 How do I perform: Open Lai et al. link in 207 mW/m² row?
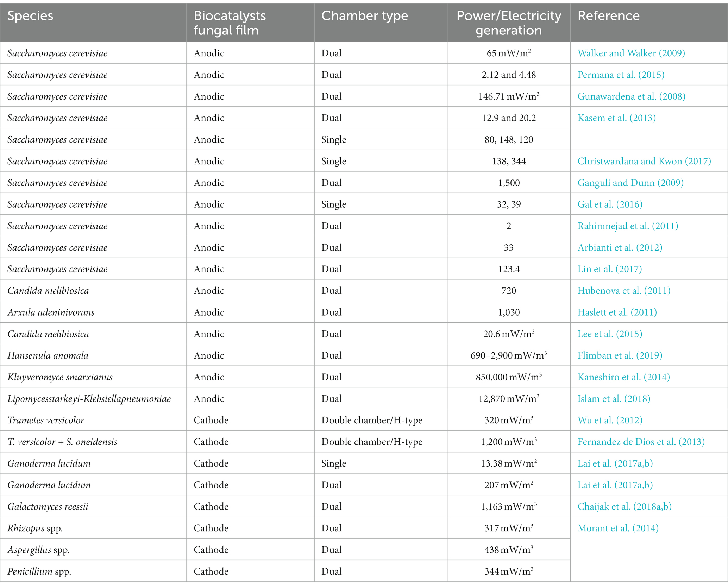(615, 485)
